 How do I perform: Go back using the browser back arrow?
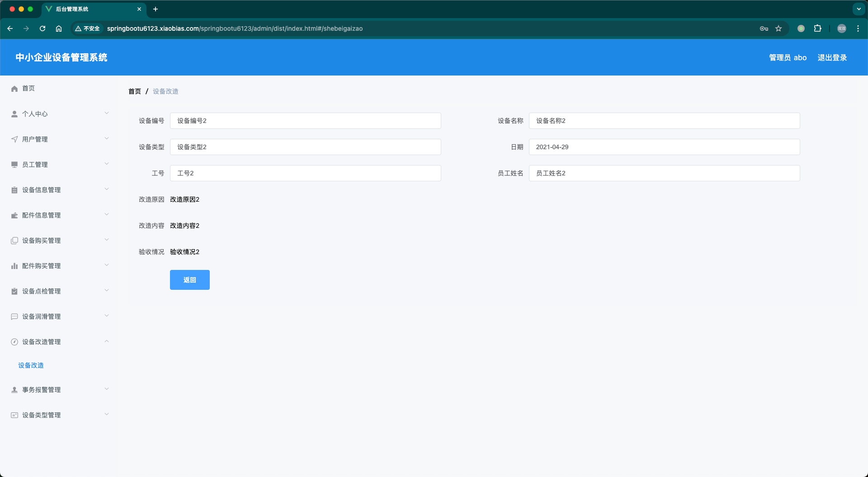(x=10, y=28)
